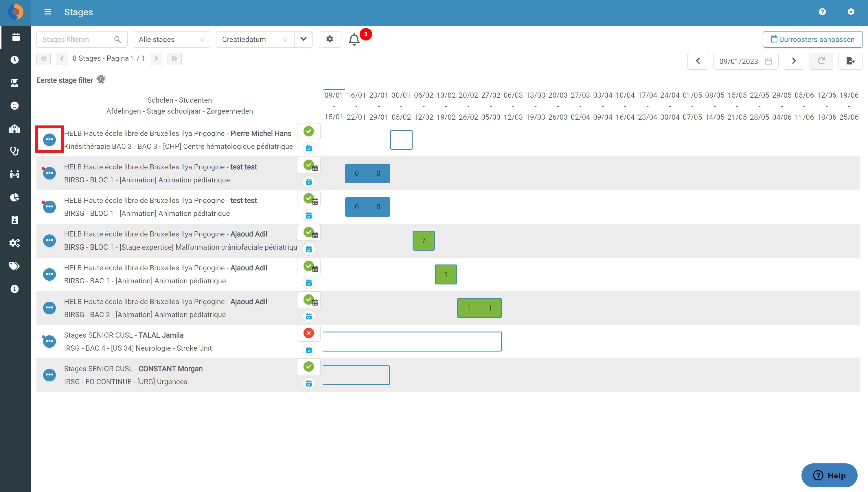Open schedule calendar icon for TALAL Jamila row
This screenshot has height=492, width=868.
click(309, 350)
